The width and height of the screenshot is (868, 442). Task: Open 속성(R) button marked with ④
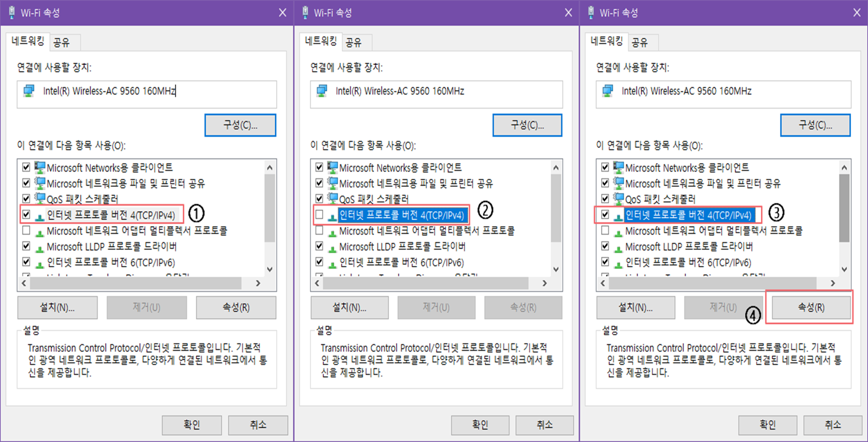[811, 308]
